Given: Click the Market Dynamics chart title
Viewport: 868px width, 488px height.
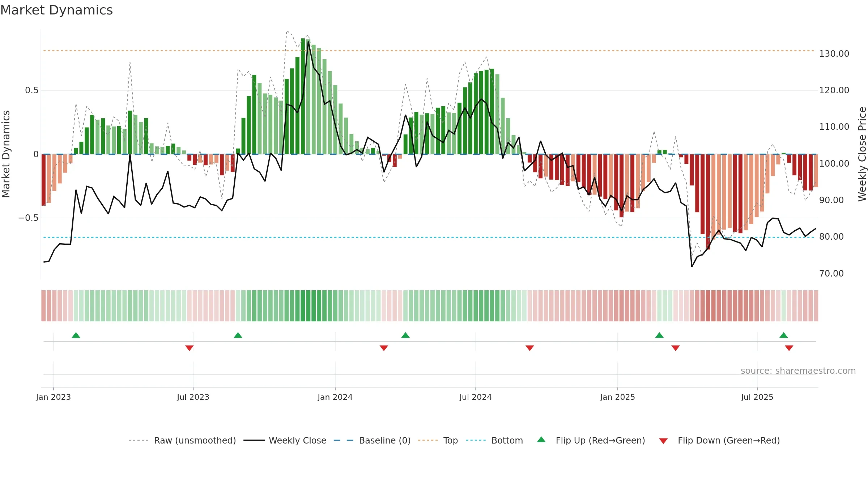Looking at the screenshot, I should [57, 10].
